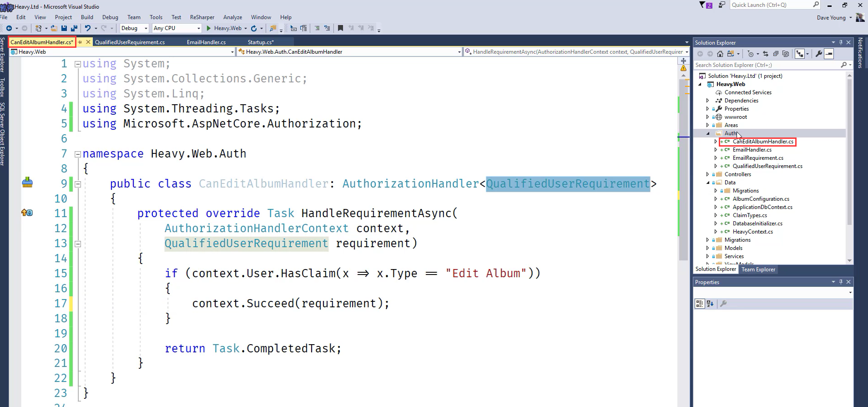
Task: Click the Open File folder icon
Action: pos(54,28)
